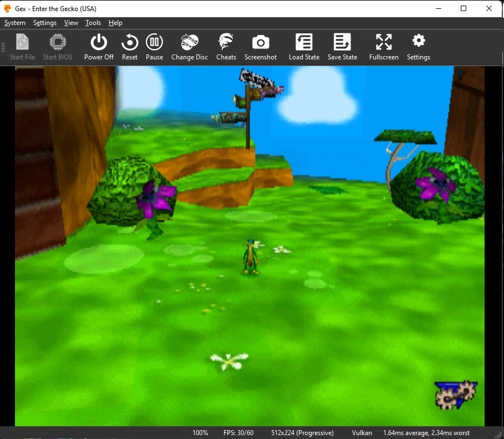This screenshot has height=439, width=504.
Task: Click the application icon in title bar
Action: pyautogui.click(x=7, y=8)
